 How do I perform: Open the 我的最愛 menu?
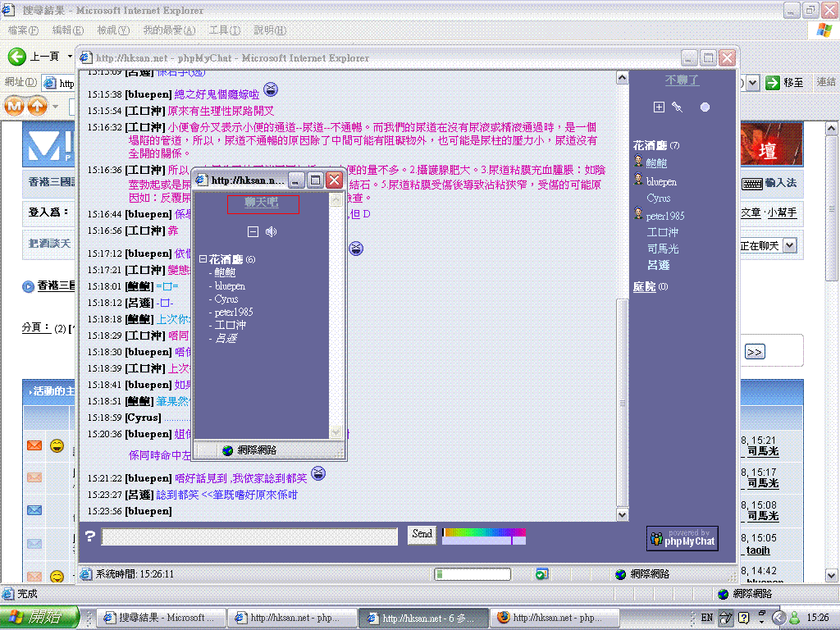(x=169, y=30)
